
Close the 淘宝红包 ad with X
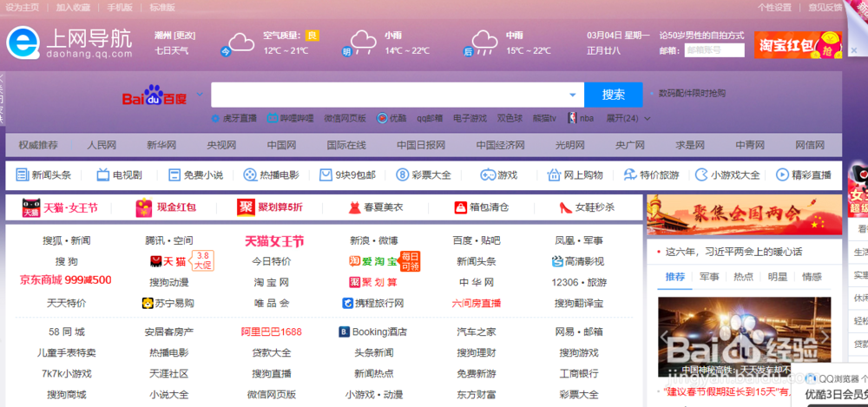click(853, 50)
